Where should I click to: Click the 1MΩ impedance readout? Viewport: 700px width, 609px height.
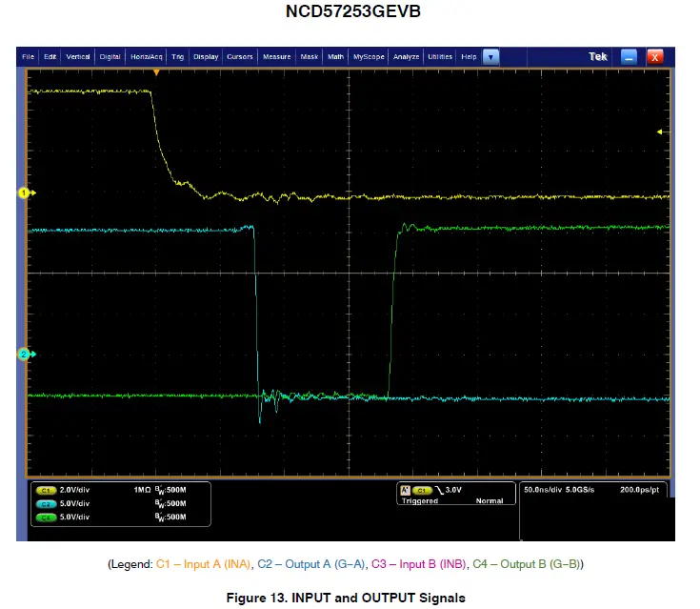pyautogui.click(x=143, y=490)
